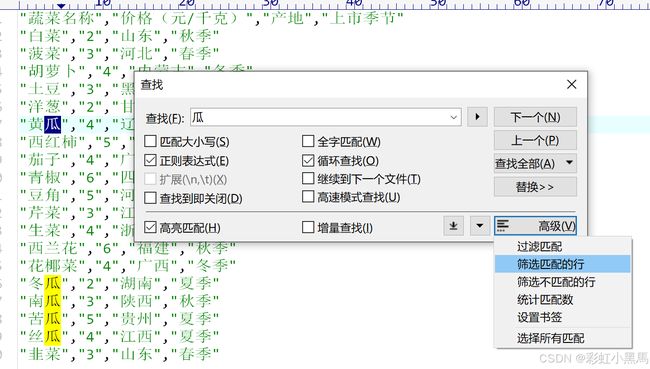Screen dimensions: 650x369
Task: Click the 下一个(N) button
Action: click(535, 117)
